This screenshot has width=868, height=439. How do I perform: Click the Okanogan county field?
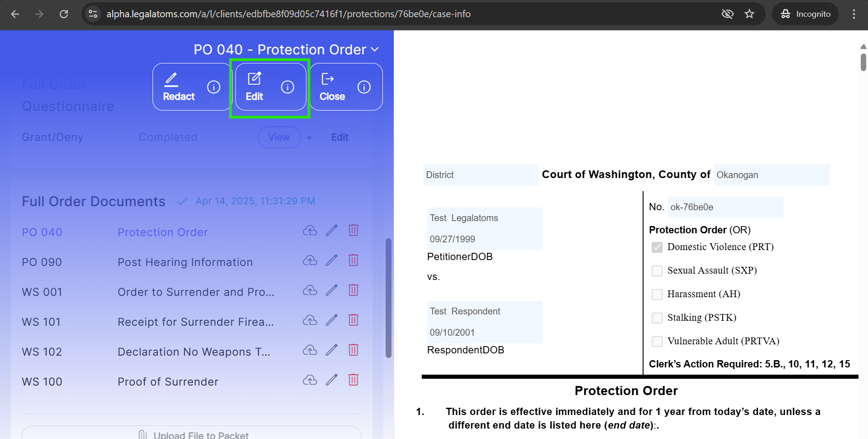click(x=772, y=175)
